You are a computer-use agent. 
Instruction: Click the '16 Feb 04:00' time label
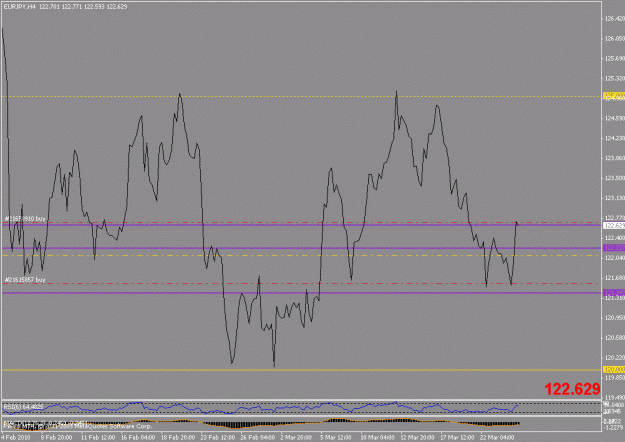click(138, 437)
